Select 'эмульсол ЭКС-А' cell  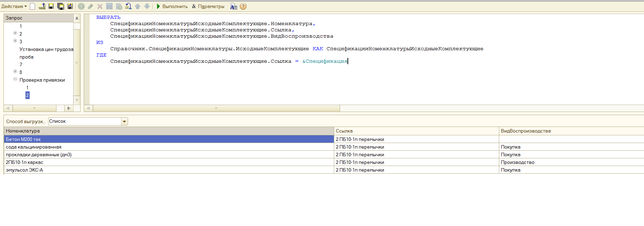[x=169, y=170]
